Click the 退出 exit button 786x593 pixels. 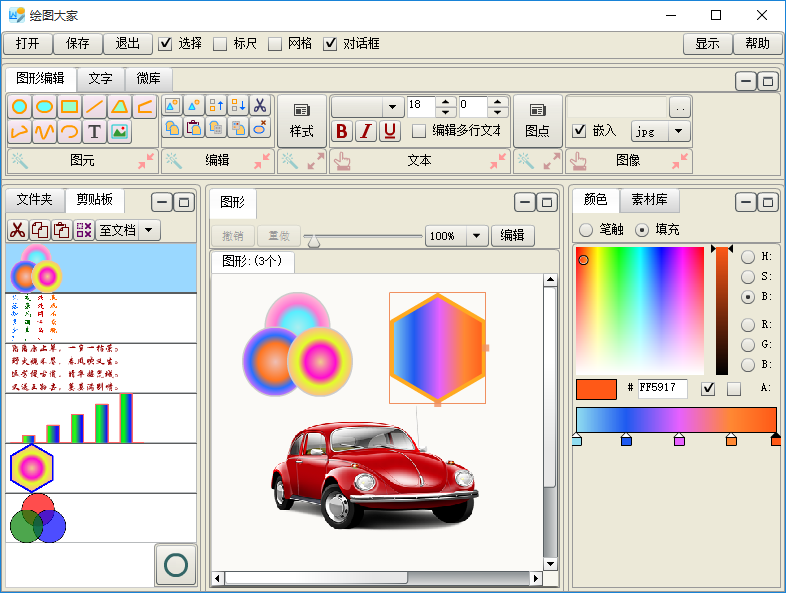pyautogui.click(x=128, y=44)
